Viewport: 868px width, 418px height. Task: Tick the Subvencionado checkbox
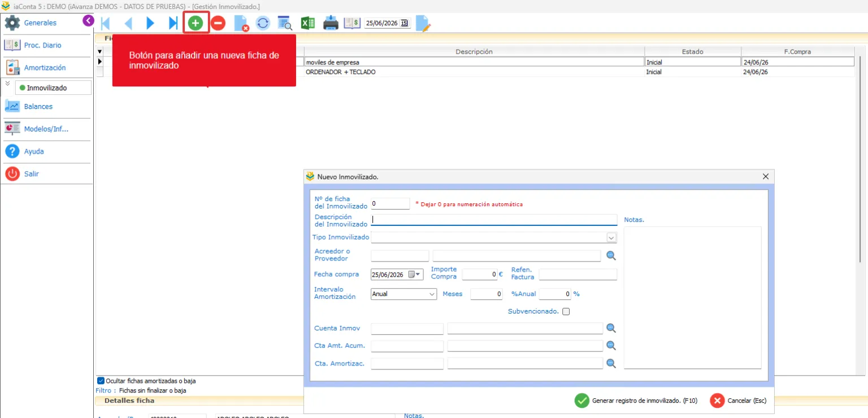pos(566,311)
